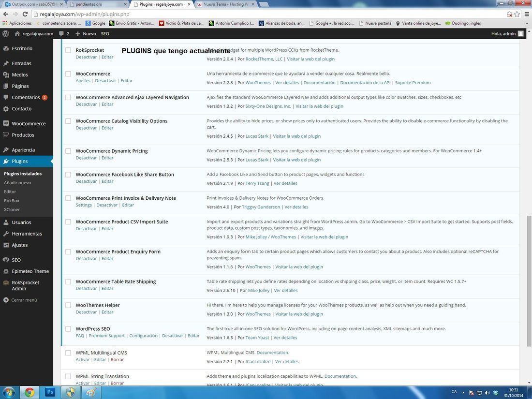Click the Epimeteo Theme gear icon
Viewport: 532px width, 399px height.
(x=6, y=271)
